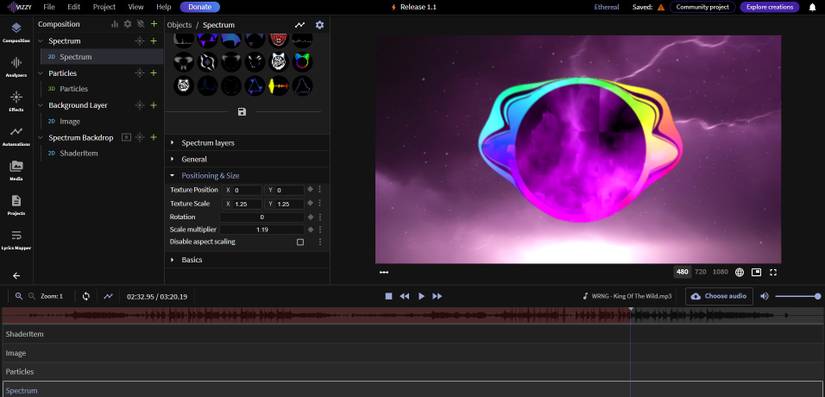The image size is (825, 397).
Task: Collapse the Spectrum layer group
Action: coord(41,41)
